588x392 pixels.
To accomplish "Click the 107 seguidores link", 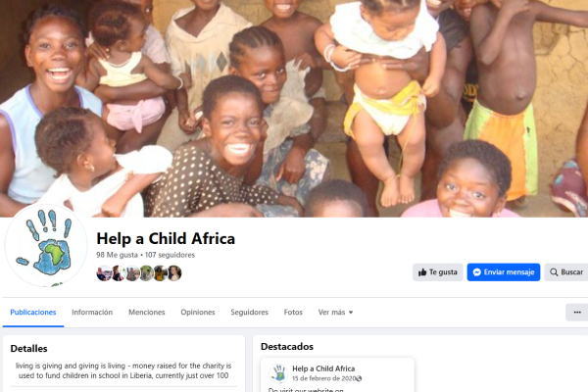I will 170,255.
